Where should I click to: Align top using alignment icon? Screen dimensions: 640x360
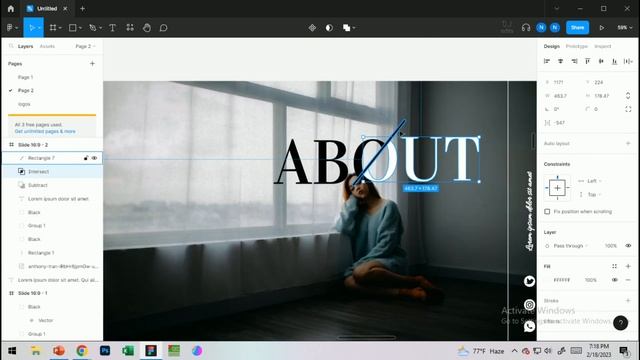(587, 61)
